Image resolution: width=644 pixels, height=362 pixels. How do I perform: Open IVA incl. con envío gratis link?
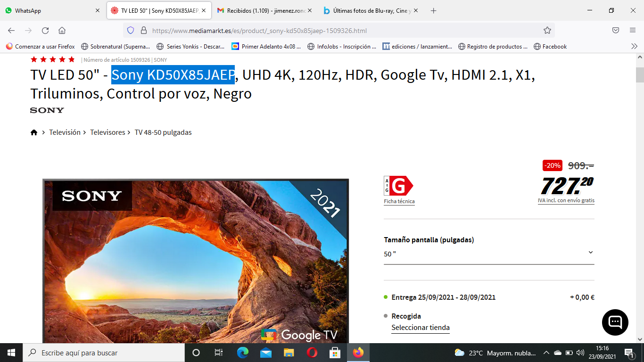pyautogui.click(x=566, y=200)
